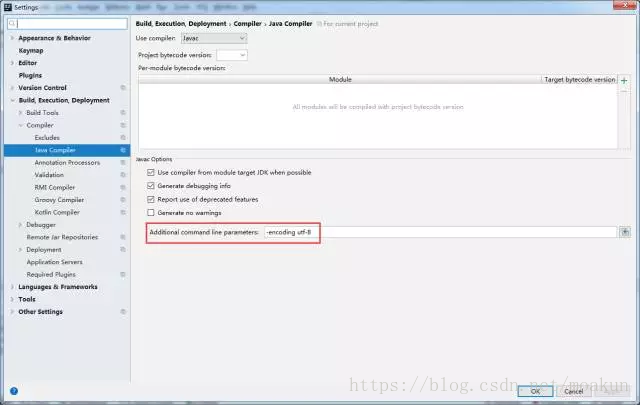Collapse the Compiler tree node

click(x=20, y=125)
